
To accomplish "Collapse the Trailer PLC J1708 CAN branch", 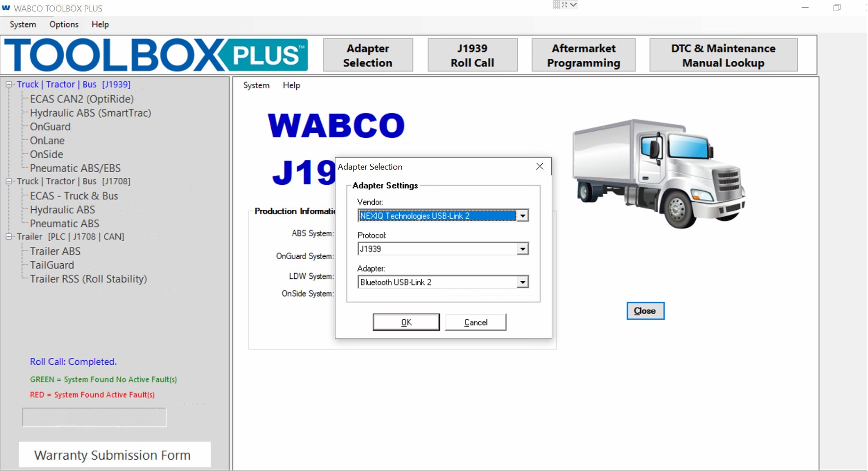I will coord(8,236).
